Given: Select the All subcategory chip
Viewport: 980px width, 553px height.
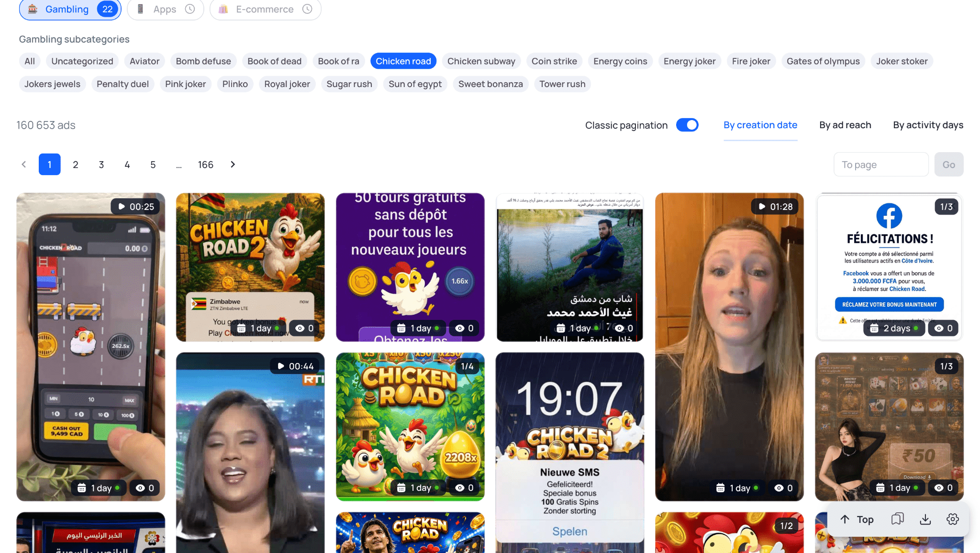Looking at the screenshot, I should pyautogui.click(x=30, y=61).
